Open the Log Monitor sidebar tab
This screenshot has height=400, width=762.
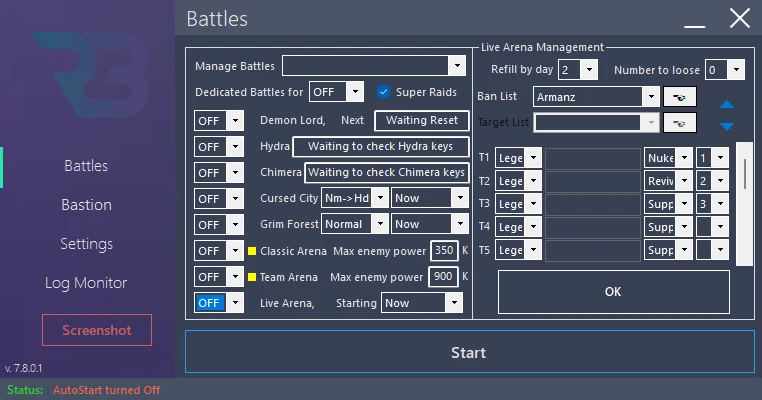(x=86, y=282)
